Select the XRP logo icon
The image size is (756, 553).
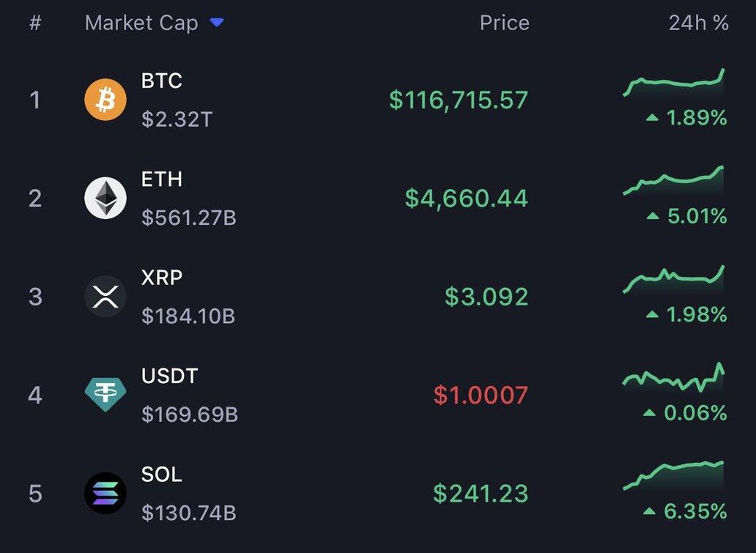pos(105,297)
